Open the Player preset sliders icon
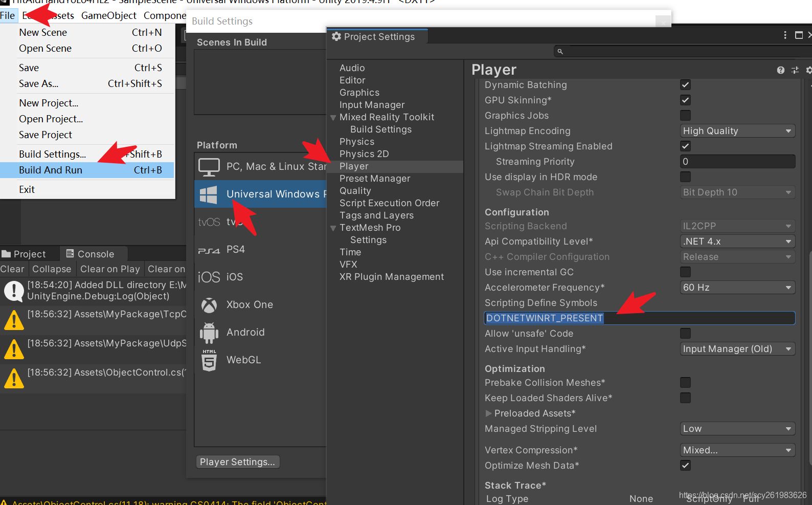 pos(795,70)
